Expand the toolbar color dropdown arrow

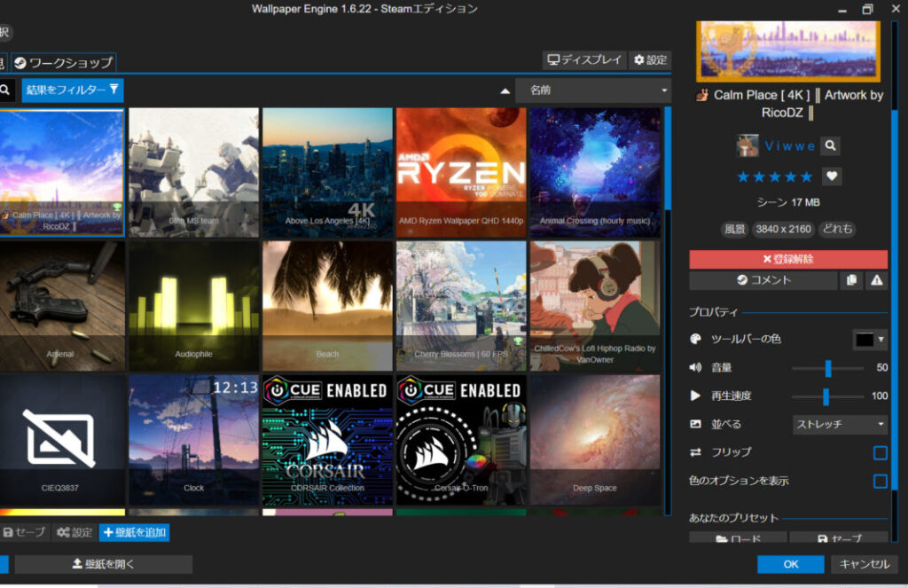coord(880,340)
